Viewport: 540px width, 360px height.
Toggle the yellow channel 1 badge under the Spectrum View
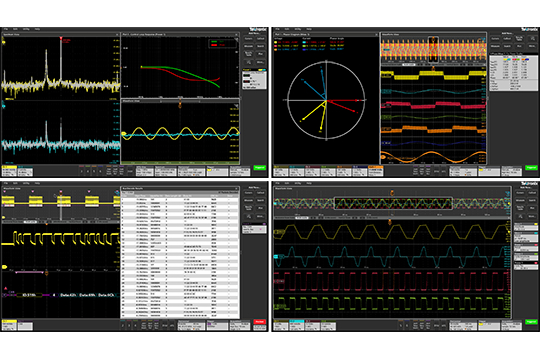[9, 171]
